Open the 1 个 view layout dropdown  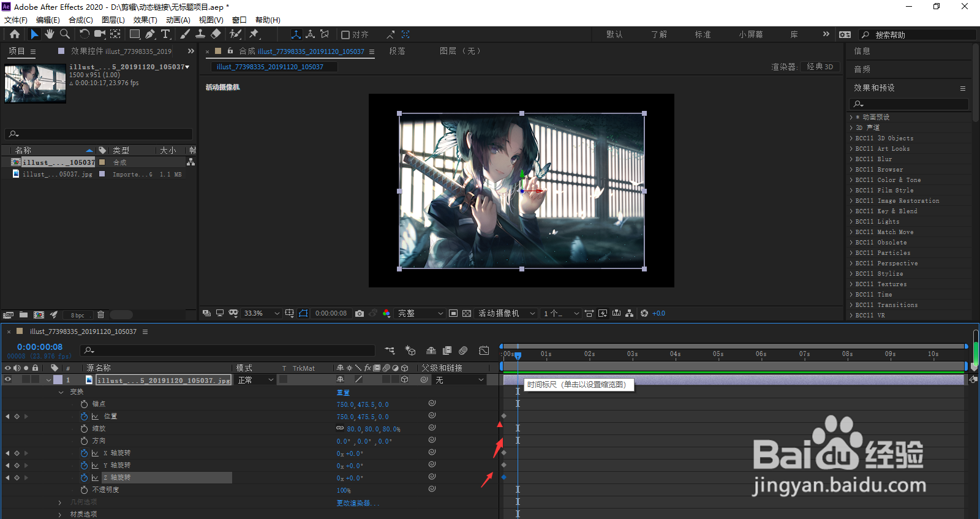point(560,313)
